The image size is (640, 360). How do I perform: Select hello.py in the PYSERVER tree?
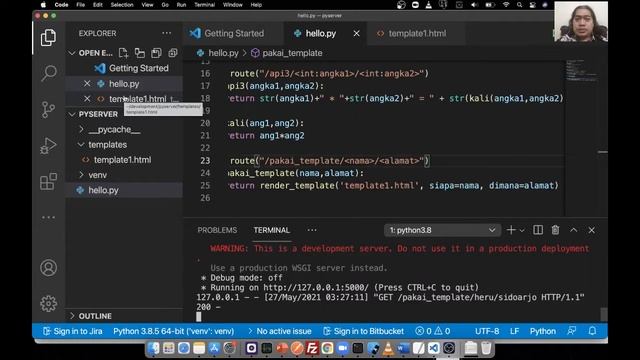pyautogui.click(x=103, y=190)
